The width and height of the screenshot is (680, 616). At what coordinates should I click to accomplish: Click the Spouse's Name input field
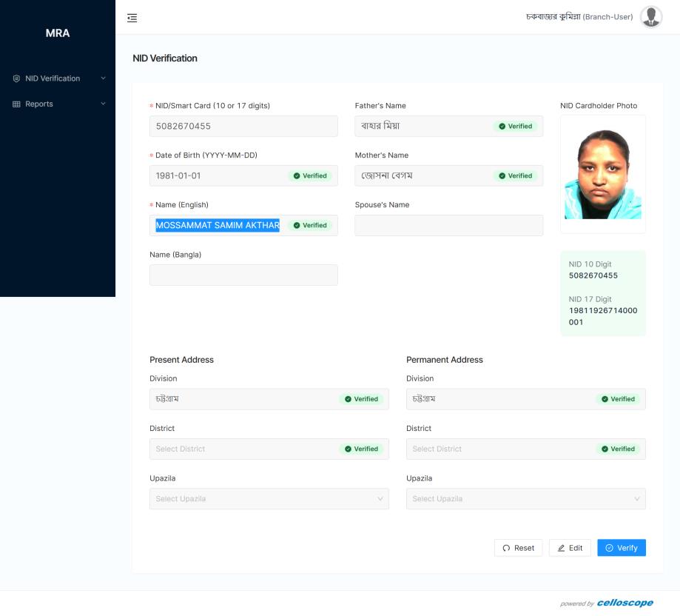pyautogui.click(x=448, y=226)
